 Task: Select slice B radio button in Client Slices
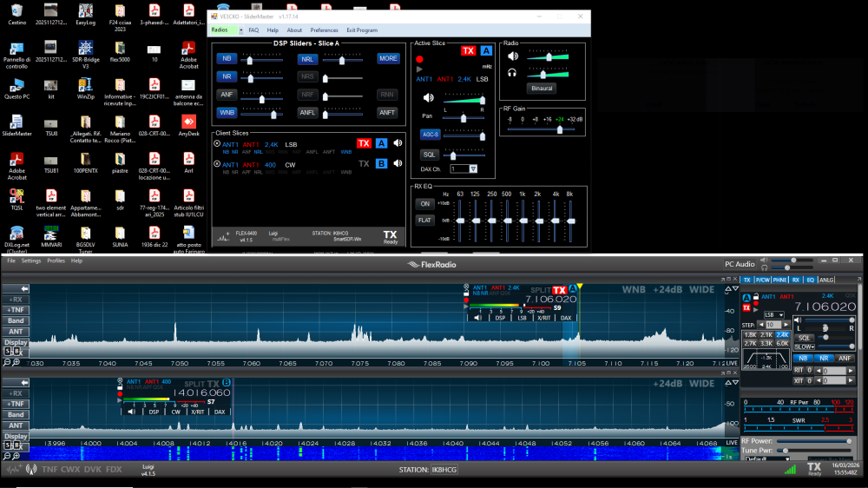tap(217, 164)
